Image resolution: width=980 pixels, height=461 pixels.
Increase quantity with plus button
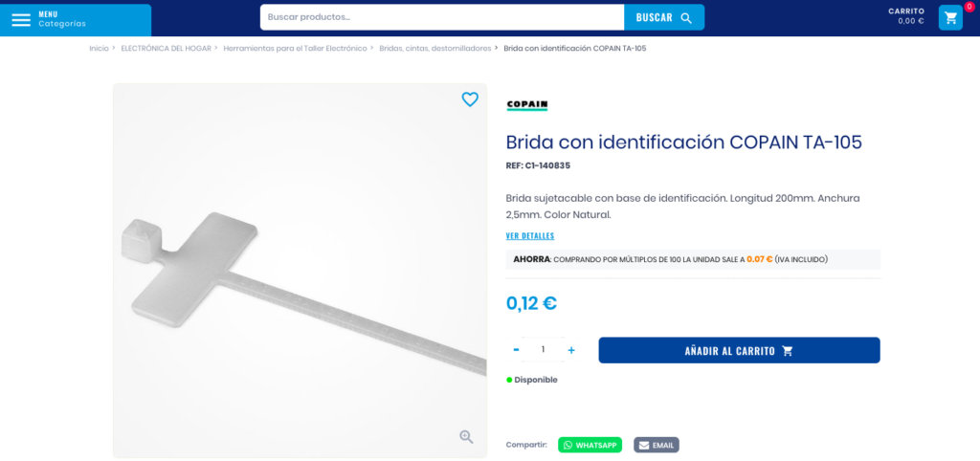[x=570, y=350]
